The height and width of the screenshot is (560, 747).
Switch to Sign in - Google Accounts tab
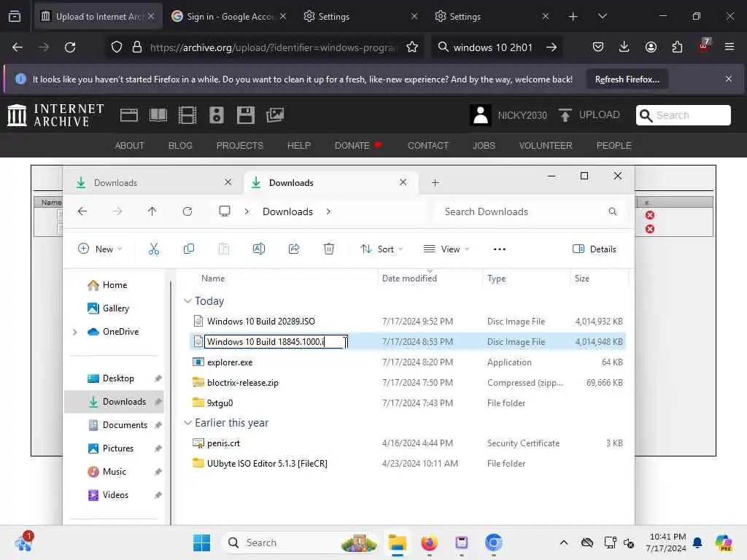click(228, 16)
